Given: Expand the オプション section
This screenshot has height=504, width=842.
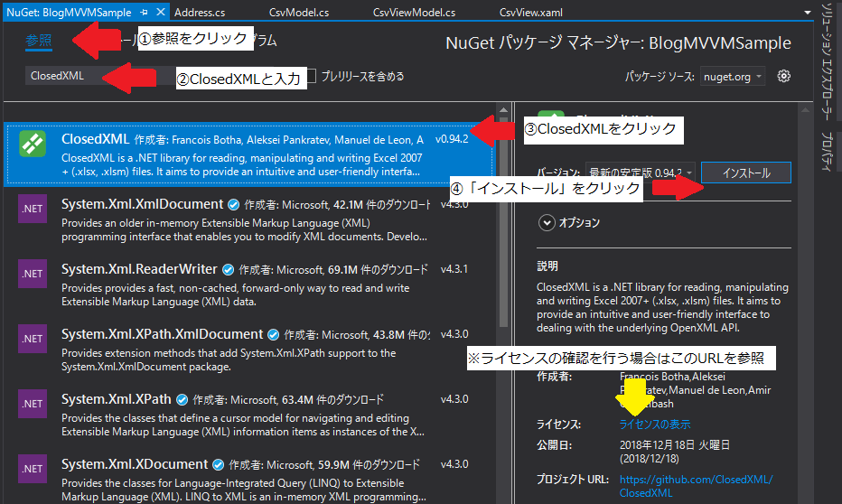Looking at the screenshot, I should coord(547,223).
